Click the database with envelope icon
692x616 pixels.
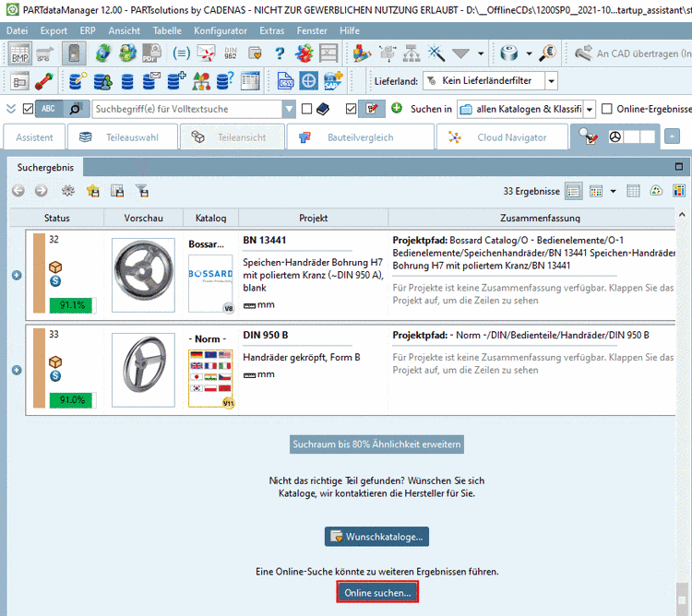point(151,81)
